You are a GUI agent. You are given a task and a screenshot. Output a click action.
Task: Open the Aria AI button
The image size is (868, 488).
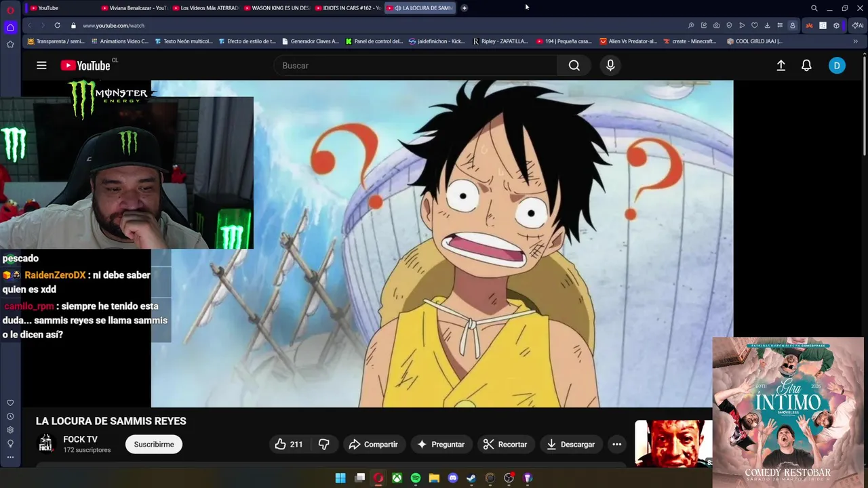(858, 25)
